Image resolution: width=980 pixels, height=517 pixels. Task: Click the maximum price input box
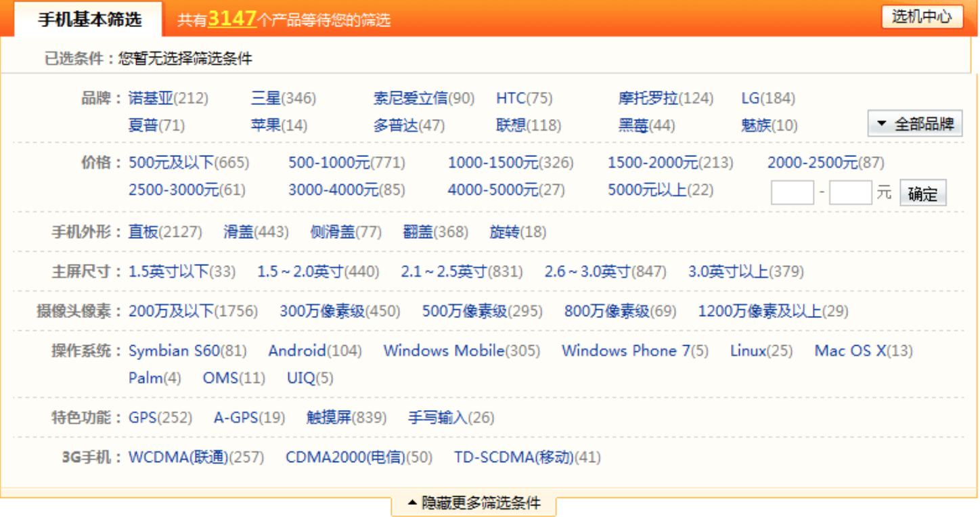pyautogui.click(x=850, y=193)
